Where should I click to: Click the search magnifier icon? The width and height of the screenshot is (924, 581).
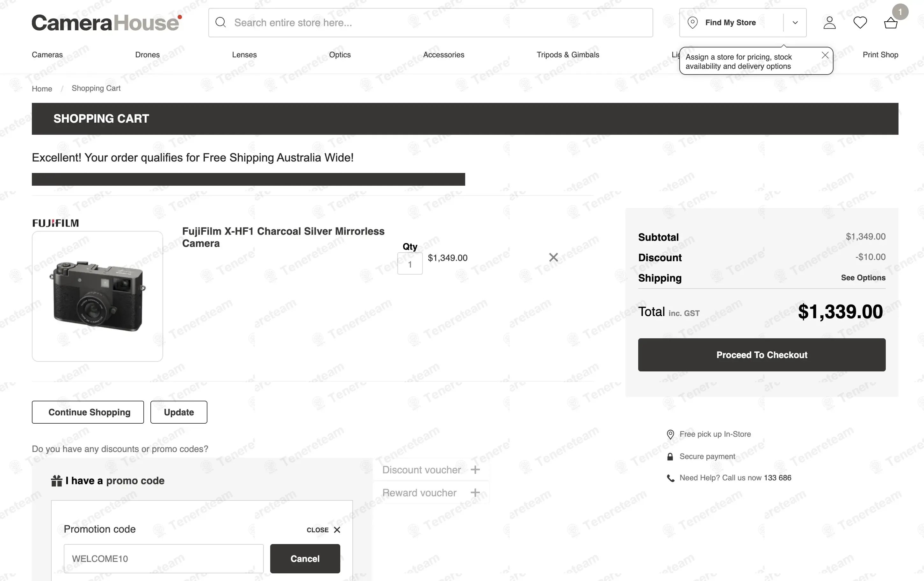(220, 23)
